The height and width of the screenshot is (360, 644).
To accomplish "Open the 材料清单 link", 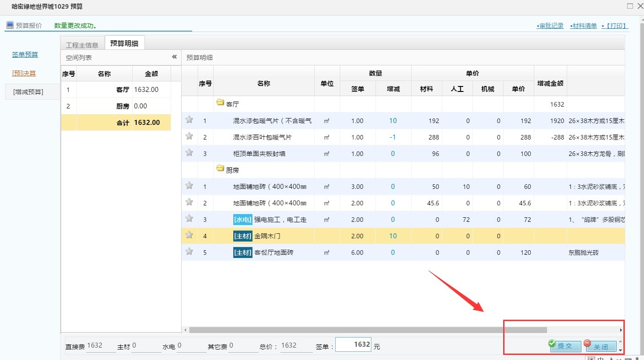I will (x=584, y=26).
